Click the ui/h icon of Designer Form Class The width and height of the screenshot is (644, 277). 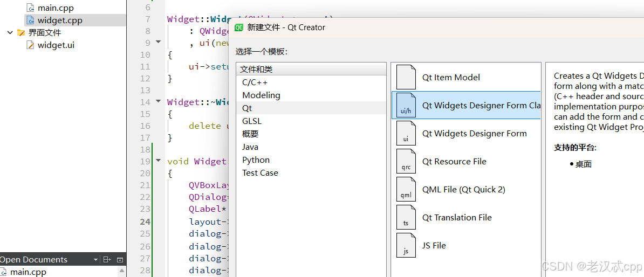(406, 106)
